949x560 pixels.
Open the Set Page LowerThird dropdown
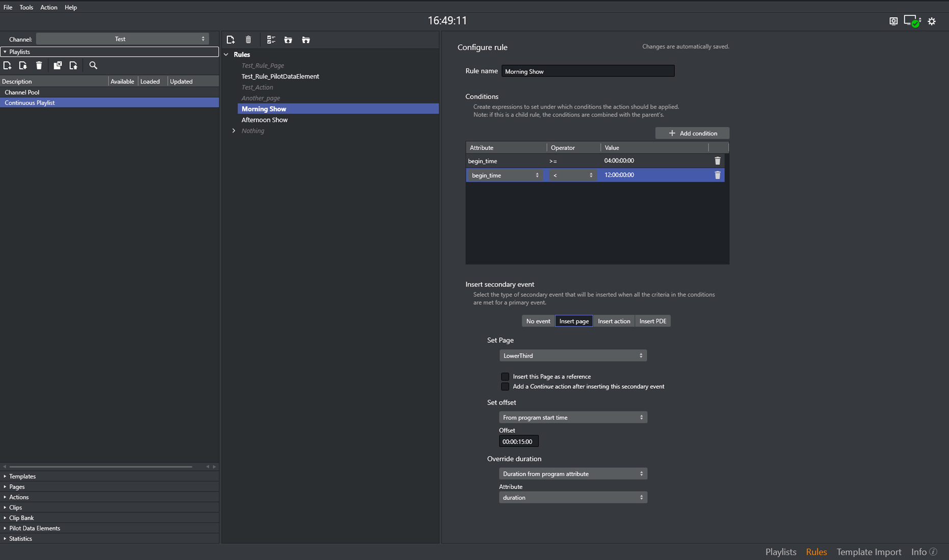(x=572, y=356)
